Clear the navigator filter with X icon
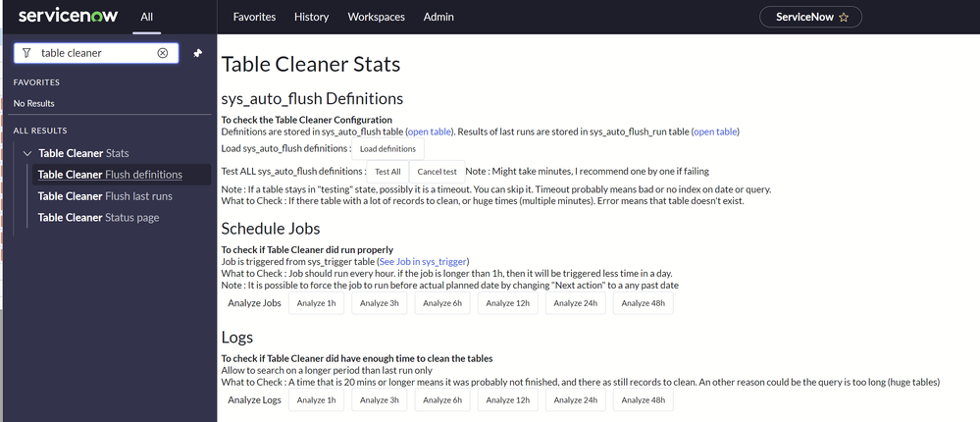Viewport: 980px width, 422px height. click(163, 53)
